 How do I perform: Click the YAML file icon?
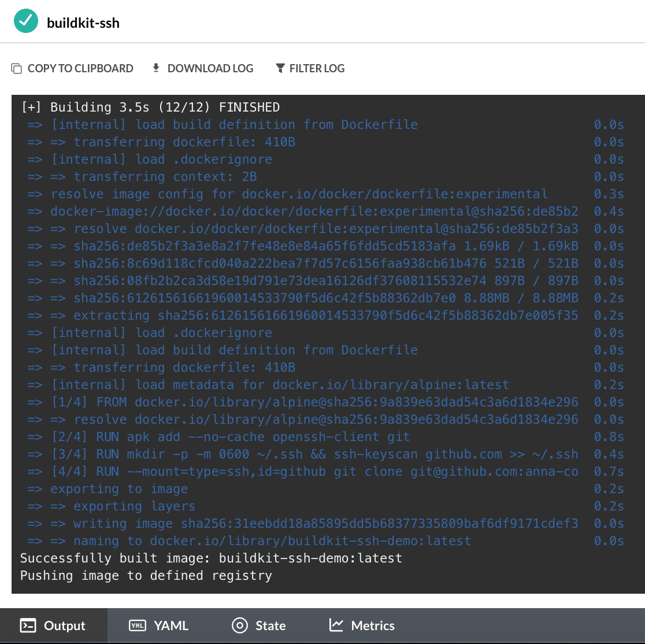pyautogui.click(x=138, y=626)
